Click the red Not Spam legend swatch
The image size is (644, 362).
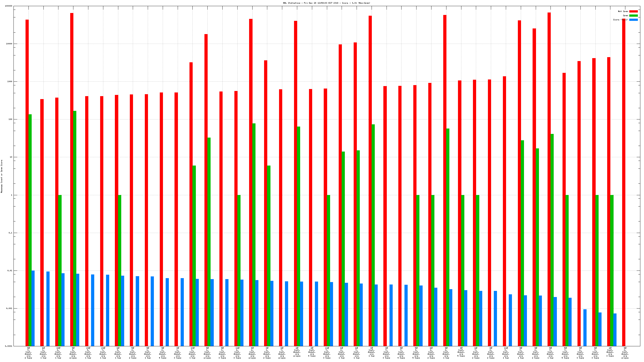click(633, 11)
